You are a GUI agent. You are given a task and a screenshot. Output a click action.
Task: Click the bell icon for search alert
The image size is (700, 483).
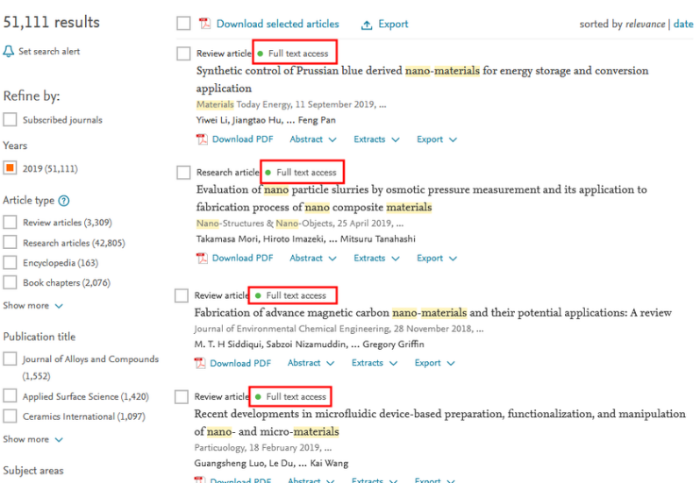[8, 51]
